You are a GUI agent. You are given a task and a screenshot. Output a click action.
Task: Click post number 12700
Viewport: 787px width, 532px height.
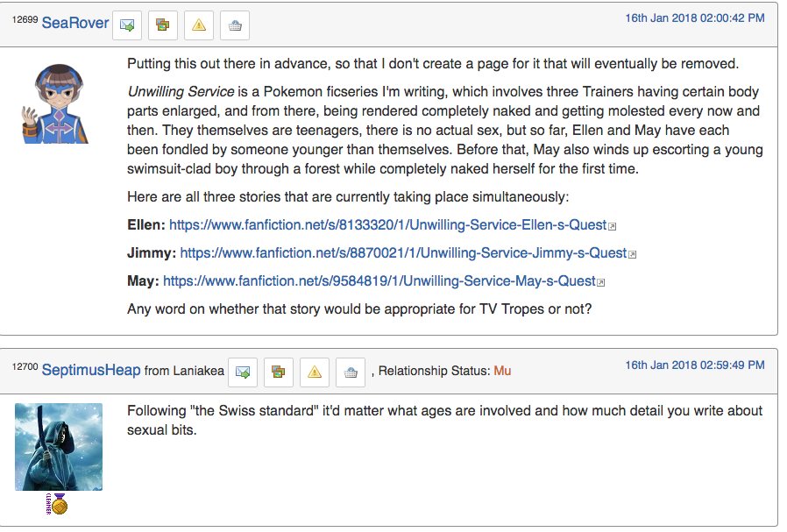[25, 367]
